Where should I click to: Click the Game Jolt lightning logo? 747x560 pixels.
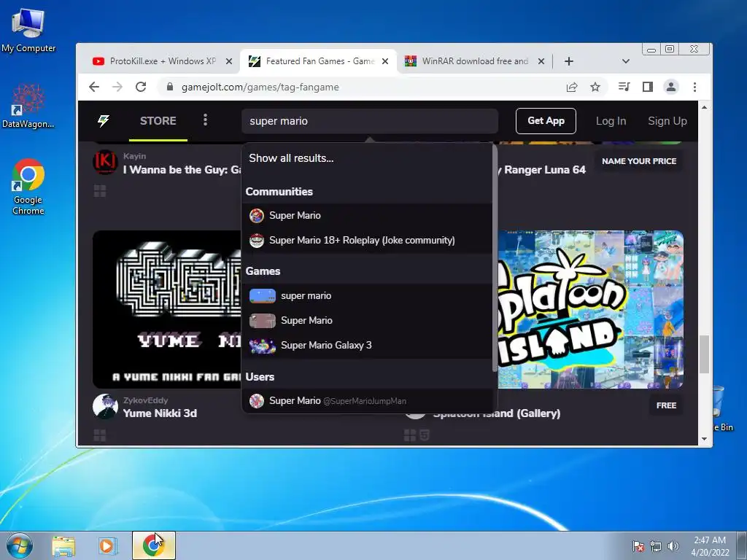point(104,121)
